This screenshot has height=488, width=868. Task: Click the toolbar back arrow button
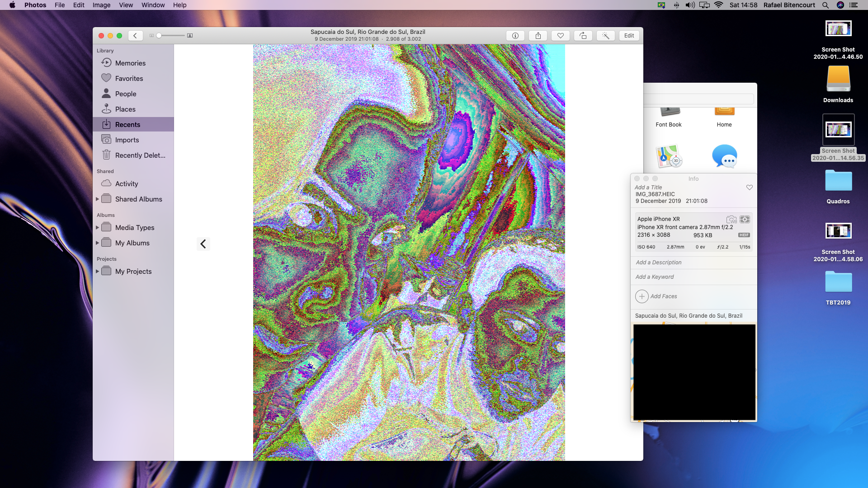tap(135, 36)
